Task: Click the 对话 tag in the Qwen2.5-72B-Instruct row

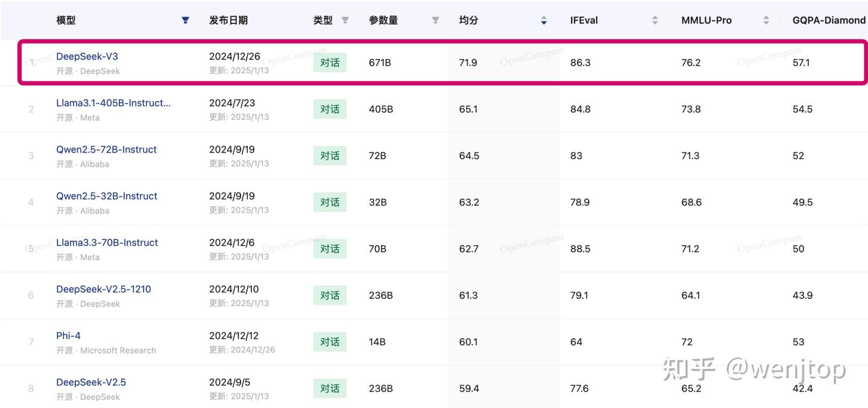Action: [330, 155]
